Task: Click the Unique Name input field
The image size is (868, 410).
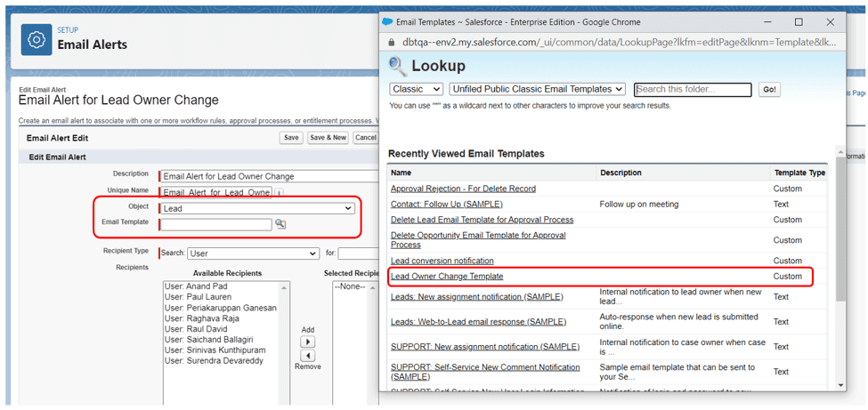Action: (x=216, y=193)
